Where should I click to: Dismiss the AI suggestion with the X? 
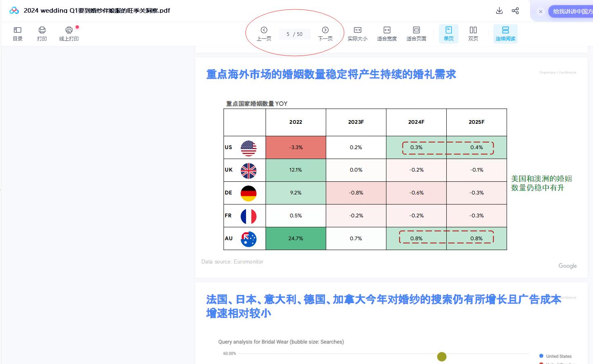click(x=541, y=11)
